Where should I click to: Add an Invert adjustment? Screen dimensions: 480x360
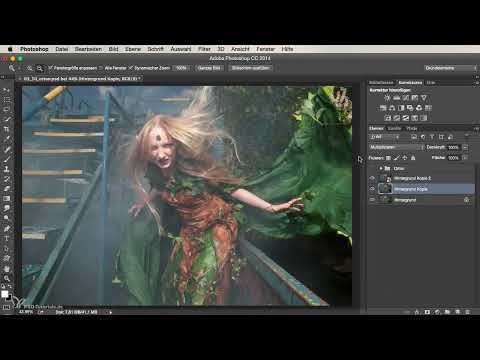(388, 118)
